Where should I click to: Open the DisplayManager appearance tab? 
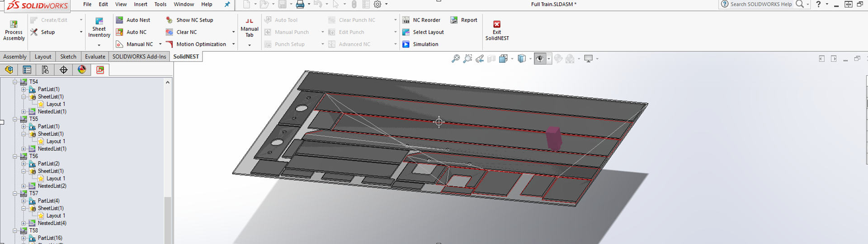tap(82, 70)
